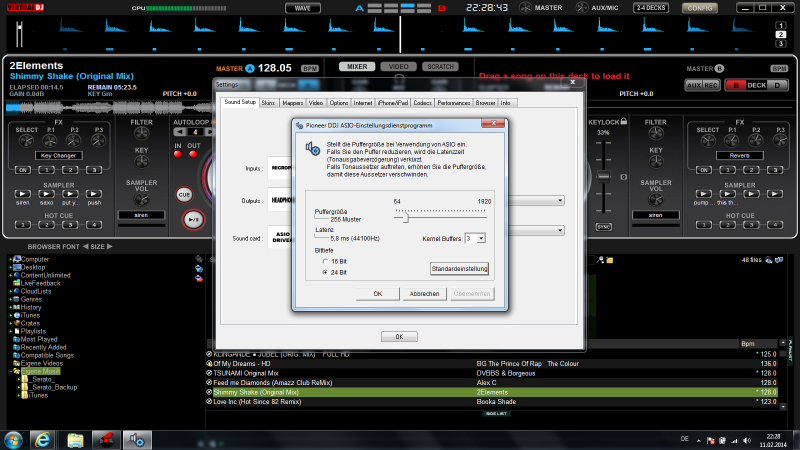This screenshot has width=800, height=450.
Task: Open Internet Explorer from the taskbar
Action: coord(43,438)
